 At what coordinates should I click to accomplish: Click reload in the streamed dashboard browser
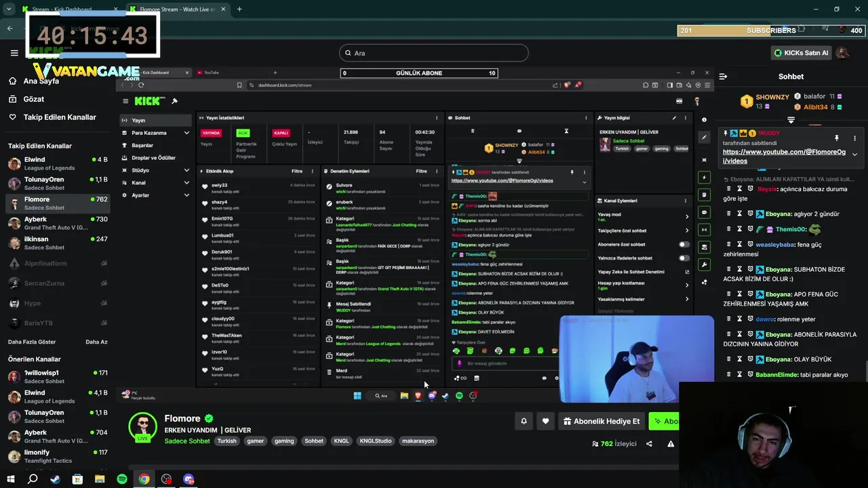(141, 85)
